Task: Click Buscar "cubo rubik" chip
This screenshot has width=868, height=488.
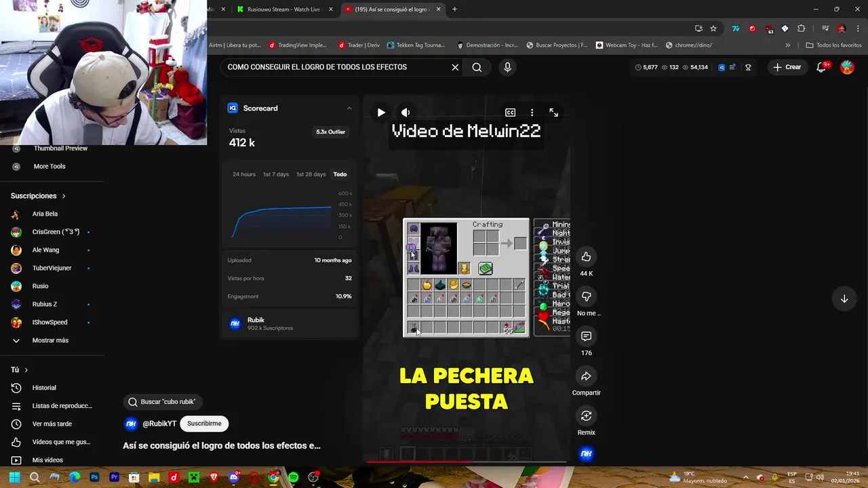Action: [161, 402]
